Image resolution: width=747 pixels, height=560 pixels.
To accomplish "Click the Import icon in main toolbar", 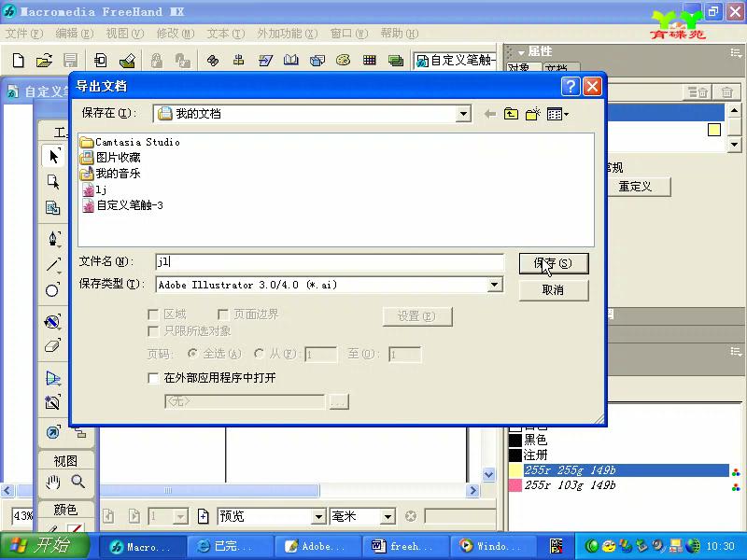I will point(101,61).
